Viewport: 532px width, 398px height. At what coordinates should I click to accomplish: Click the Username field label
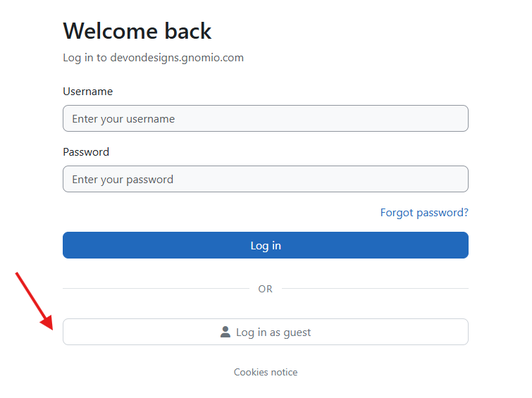pyautogui.click(x=87, y=92)
